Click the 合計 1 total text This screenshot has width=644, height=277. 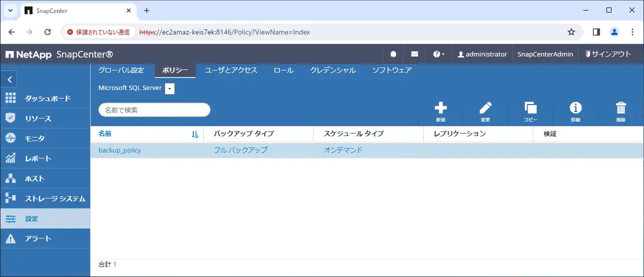[x=107, y=264]
